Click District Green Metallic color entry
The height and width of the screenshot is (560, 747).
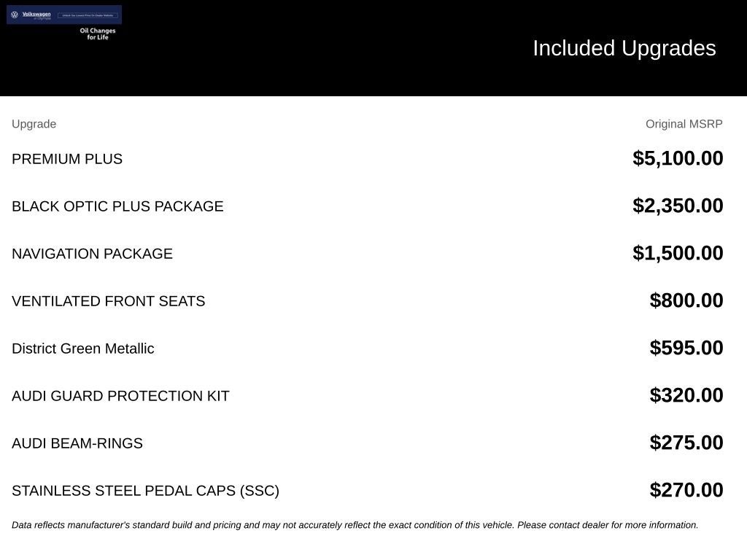coord(83,349)
